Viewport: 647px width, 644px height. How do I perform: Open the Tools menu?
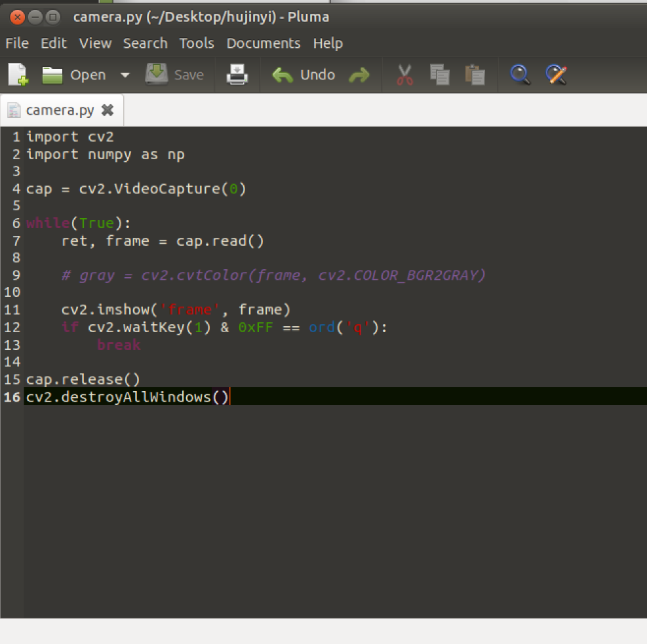click(x=197, y=43)
